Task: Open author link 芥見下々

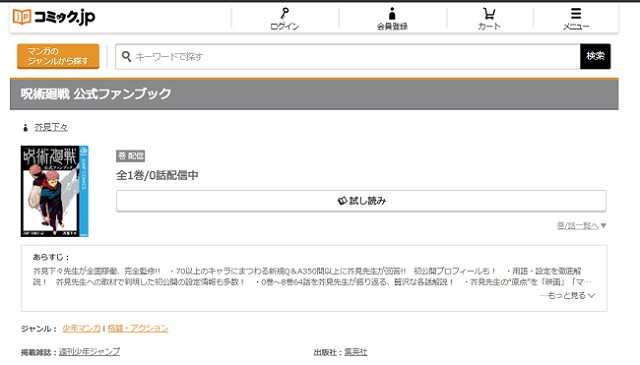Action: coord(51,127)
